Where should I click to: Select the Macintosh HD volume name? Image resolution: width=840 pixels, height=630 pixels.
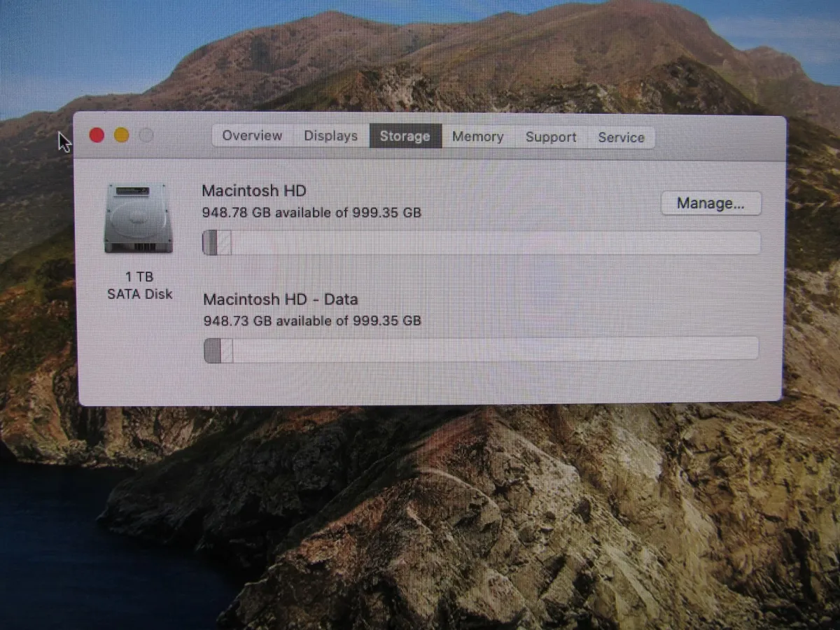coord(253,190)
